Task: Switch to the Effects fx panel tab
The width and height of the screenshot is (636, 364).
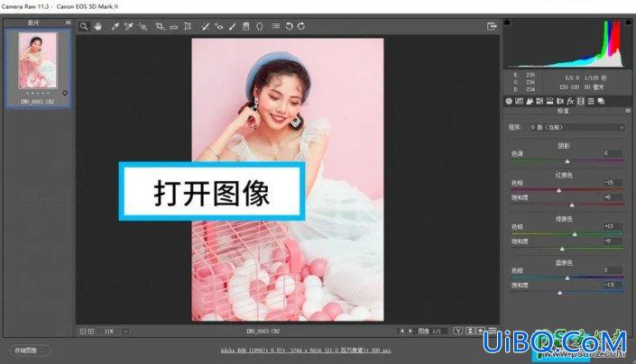Action: point(570,101)
